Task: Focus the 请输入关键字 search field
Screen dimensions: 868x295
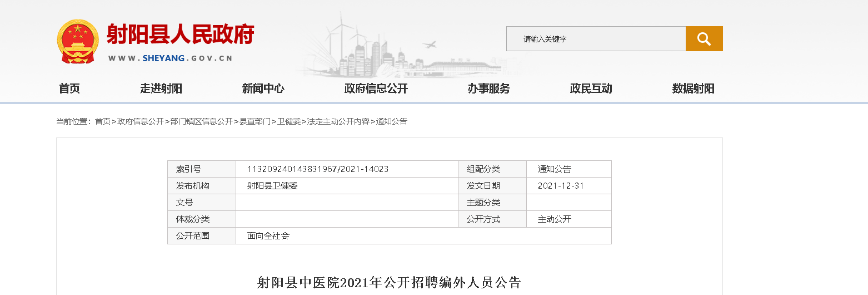Action: 596,39
